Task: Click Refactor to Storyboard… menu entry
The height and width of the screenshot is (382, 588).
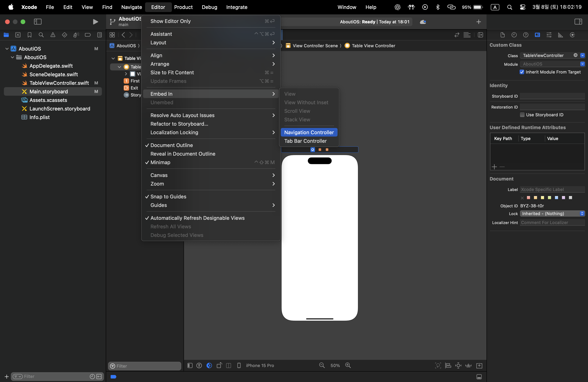Action: click(x=179, y=124)
